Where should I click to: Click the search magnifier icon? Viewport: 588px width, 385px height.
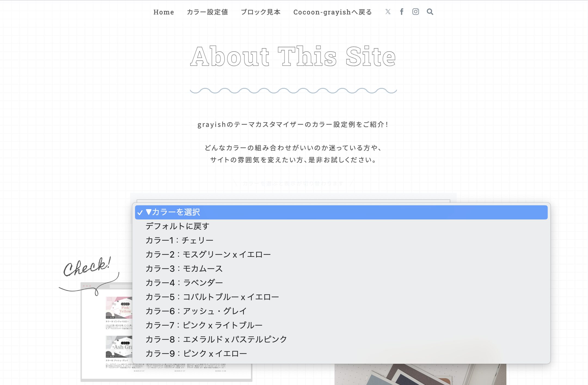click(x=430, y=12)
